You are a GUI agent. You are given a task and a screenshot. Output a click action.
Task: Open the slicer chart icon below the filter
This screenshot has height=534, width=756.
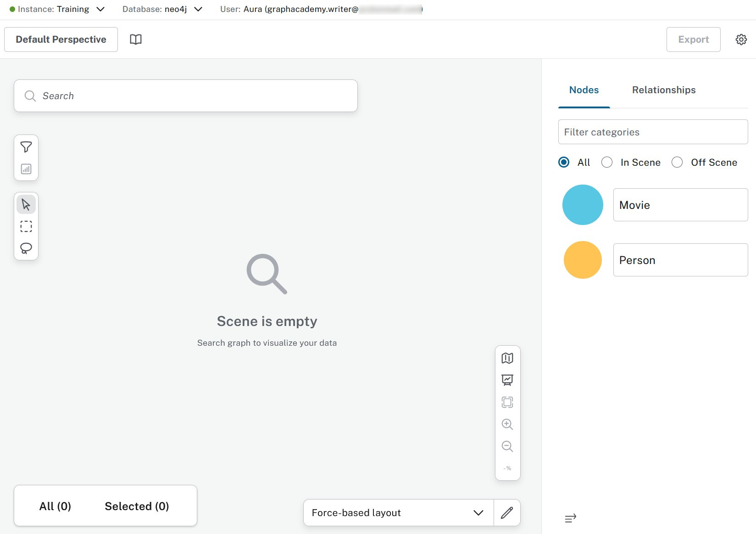pos(26,169)
